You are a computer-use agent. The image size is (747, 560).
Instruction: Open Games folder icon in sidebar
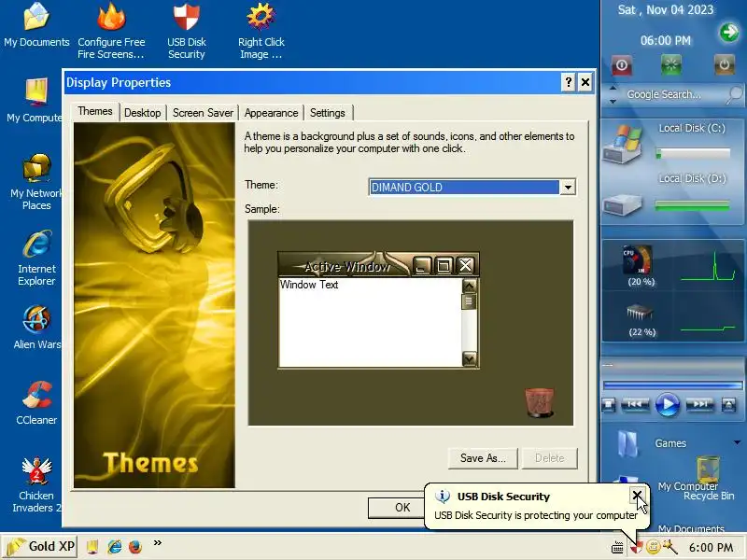pyautogui.click(x=627, y=444)
